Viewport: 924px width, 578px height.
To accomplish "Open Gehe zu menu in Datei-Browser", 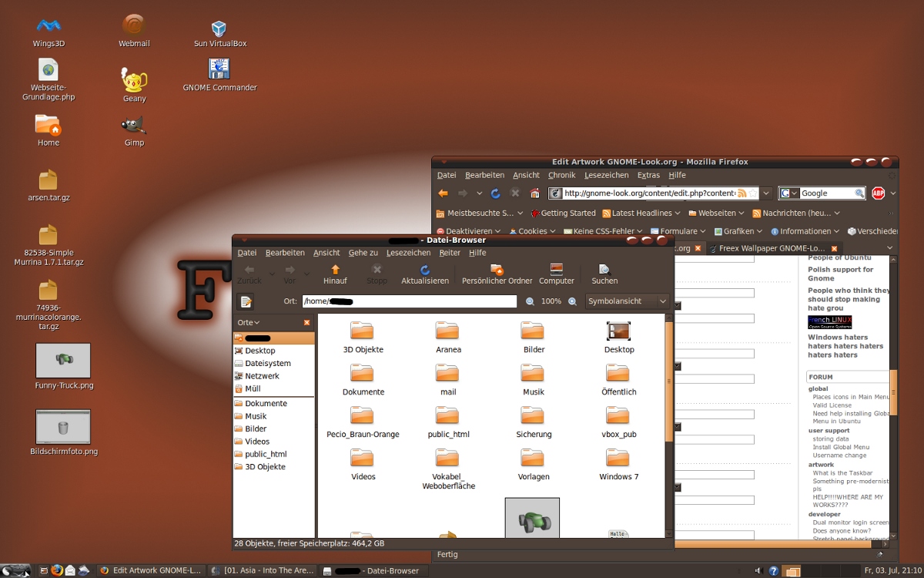I will 363,253.
